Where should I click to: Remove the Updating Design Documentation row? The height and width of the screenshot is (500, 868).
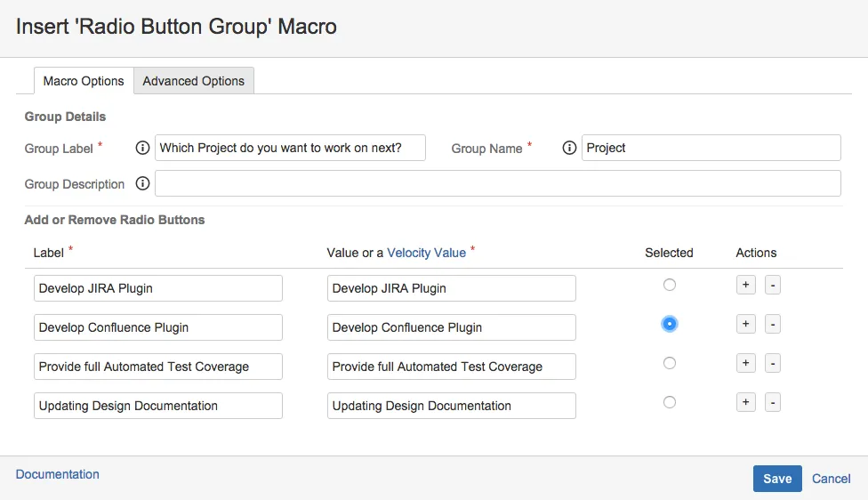point(773,402)
